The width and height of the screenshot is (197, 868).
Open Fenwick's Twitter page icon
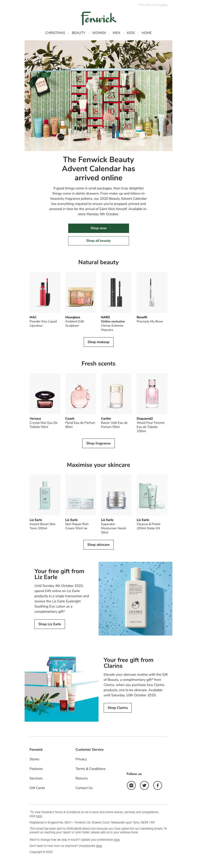tap(144, 785)
